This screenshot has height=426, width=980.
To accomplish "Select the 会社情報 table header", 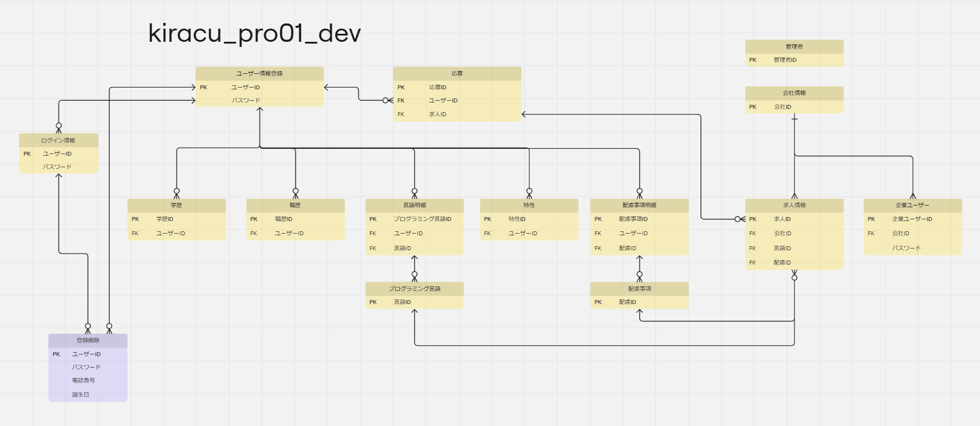I will point(794,93).
